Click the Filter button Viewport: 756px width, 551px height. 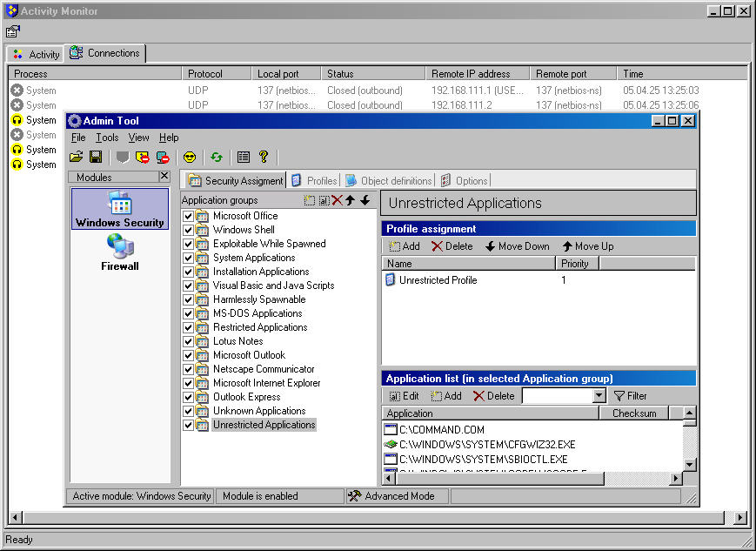tap(631, 396)
